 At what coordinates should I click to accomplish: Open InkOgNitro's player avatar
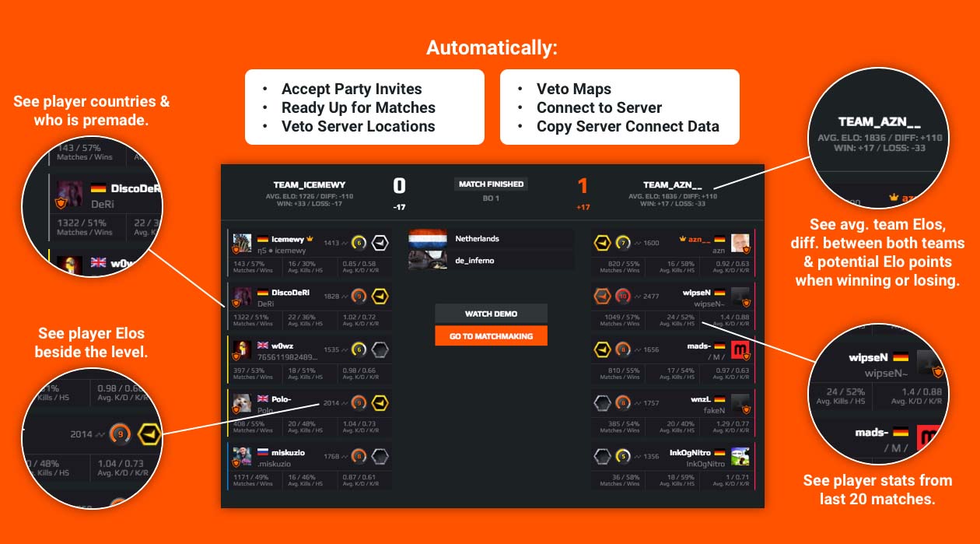pos(740,457)
